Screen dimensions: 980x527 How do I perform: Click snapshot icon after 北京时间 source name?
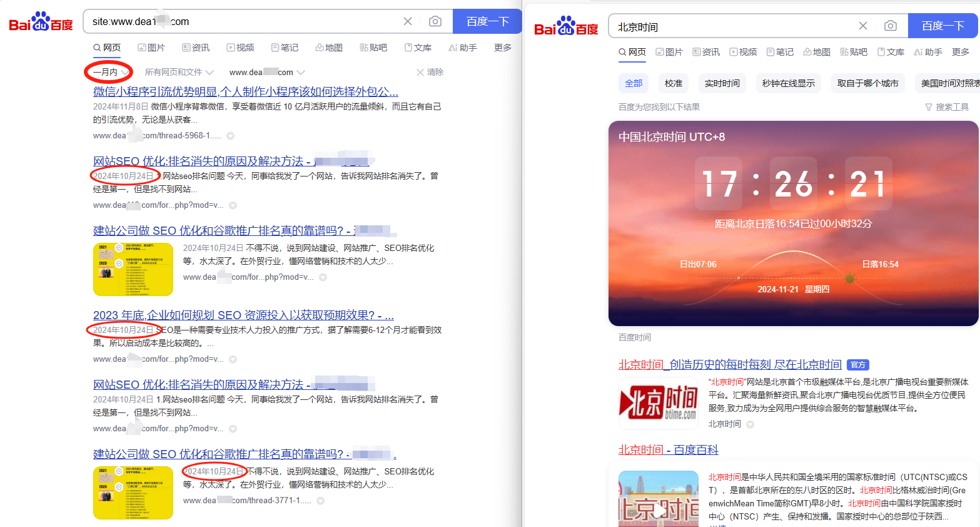tap(750, 424)
